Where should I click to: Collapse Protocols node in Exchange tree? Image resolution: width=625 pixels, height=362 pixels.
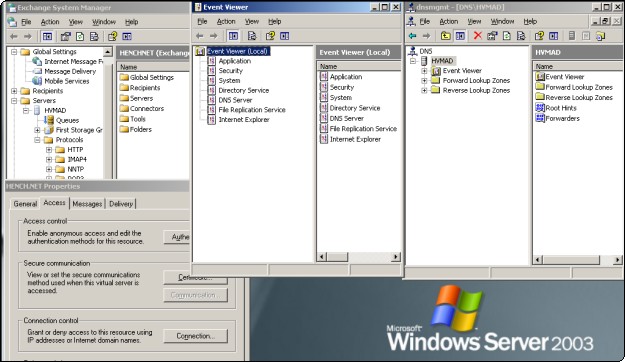point(37,140)
